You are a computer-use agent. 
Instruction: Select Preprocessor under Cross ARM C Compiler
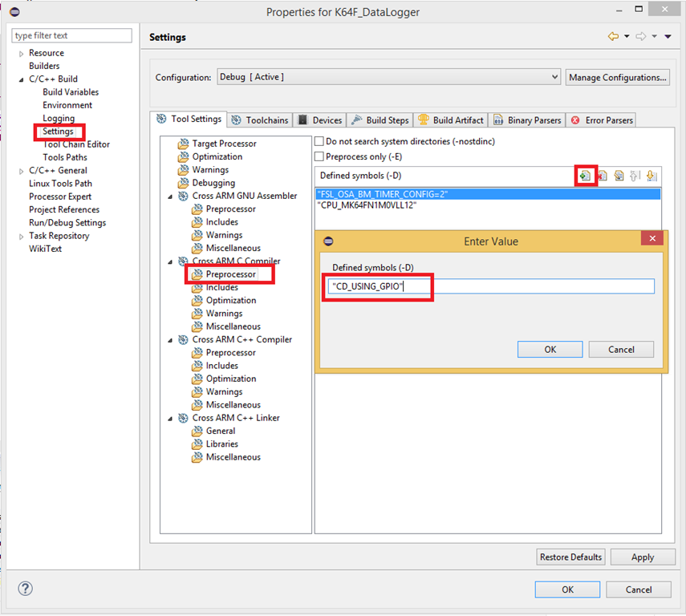(x=230, y=274)
